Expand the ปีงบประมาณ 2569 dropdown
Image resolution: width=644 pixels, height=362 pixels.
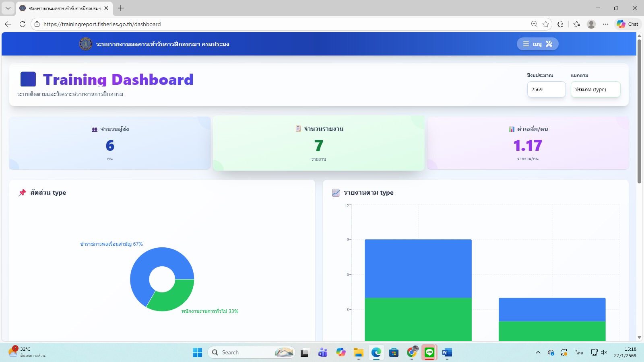click(x=546, y=89)
